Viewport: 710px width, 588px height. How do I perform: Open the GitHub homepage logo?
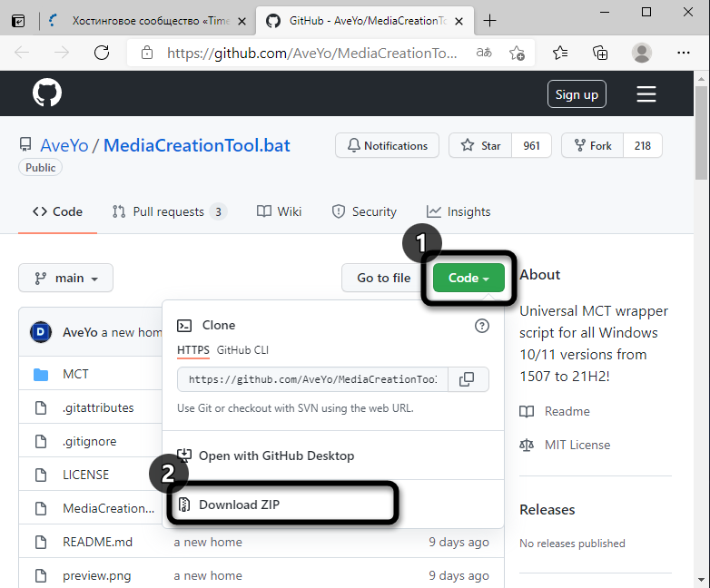[x=47, y=93]
